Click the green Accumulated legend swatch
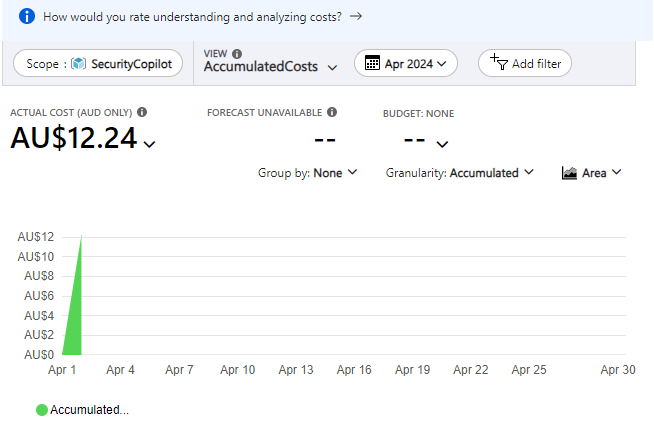The image size is (654, 438). (41, 410)
